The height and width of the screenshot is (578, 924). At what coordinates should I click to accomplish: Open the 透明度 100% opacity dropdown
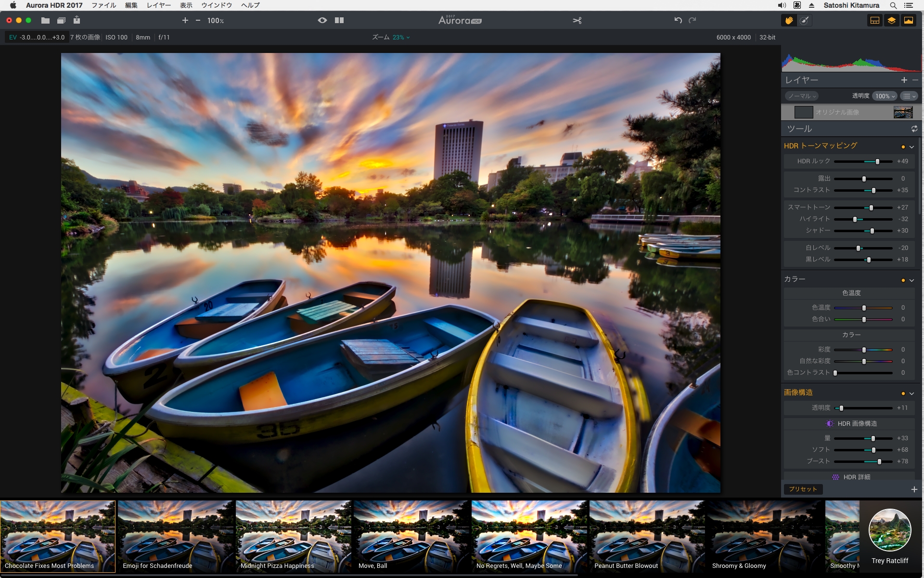click(x=885, y=96)
